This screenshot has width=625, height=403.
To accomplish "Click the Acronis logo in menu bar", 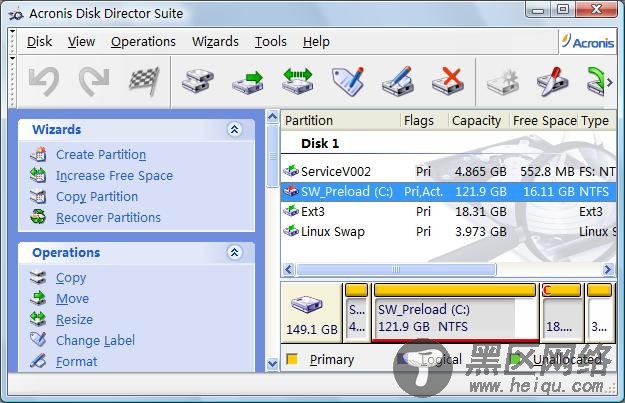I will coord(588,42).
